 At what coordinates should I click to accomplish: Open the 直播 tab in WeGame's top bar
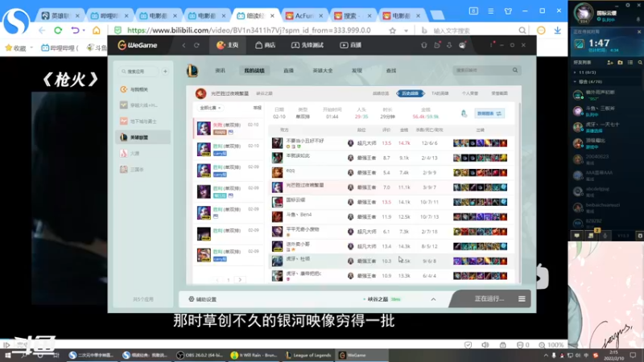[351, 45]
